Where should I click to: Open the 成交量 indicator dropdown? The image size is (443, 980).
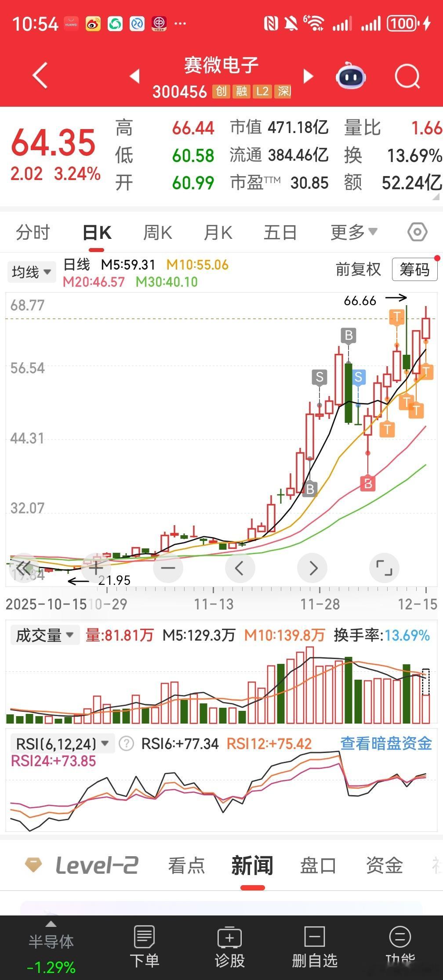[45, 635]
